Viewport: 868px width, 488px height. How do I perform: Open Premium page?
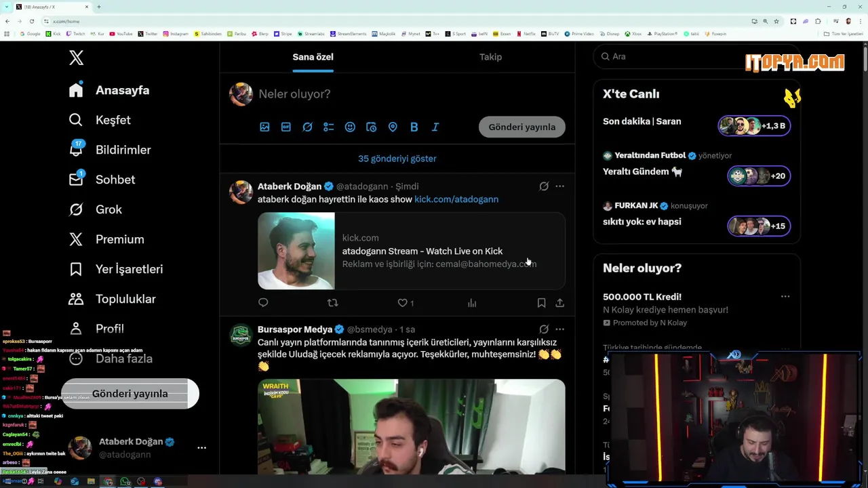click(106, 239)
